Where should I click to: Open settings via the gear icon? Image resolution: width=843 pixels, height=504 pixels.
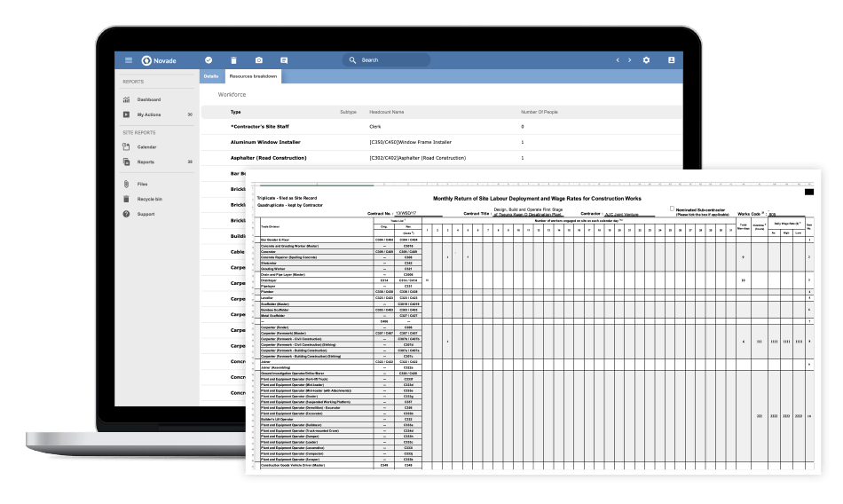point(646,60)
